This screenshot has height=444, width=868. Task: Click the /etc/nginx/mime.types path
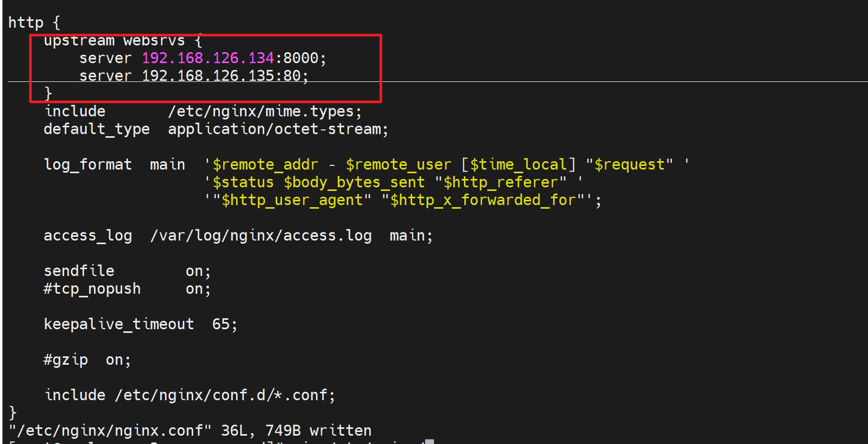tap(260, 112)
